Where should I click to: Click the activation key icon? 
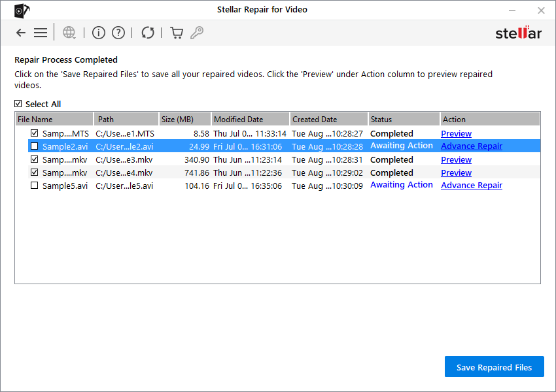[x=197, y=33]
